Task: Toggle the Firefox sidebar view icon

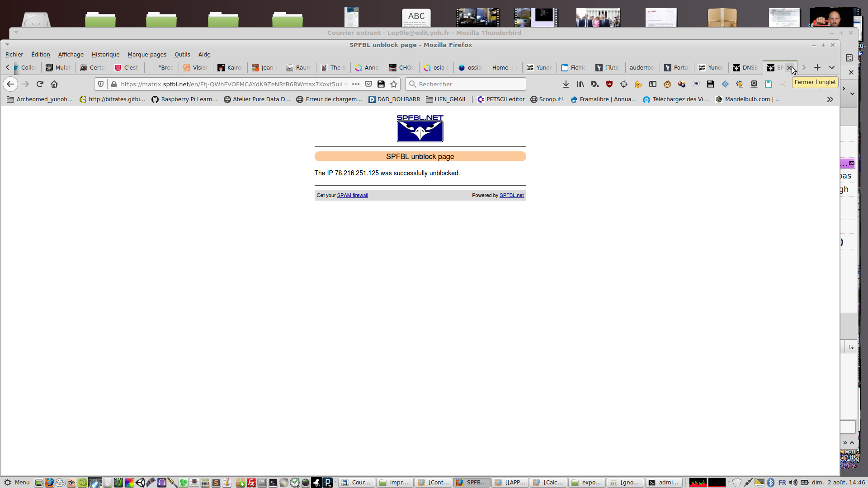Action: tap(653, 84)
